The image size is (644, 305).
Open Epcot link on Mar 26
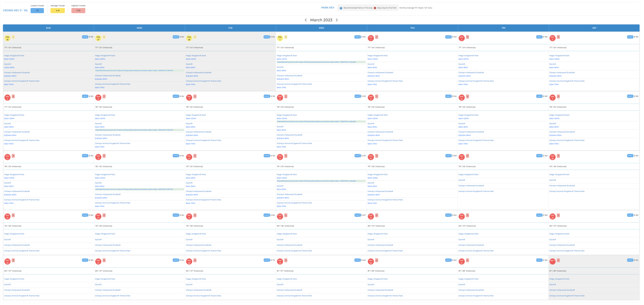tap(8, 285)
